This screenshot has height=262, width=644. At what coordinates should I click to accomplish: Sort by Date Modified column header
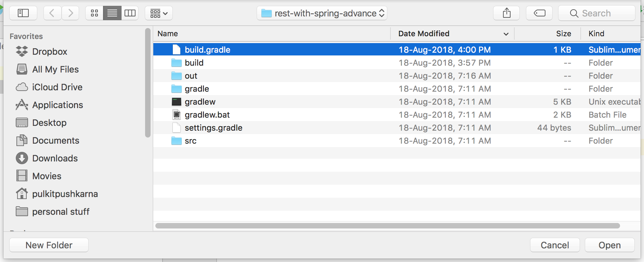pyautogui.click(x=452, y=34)
